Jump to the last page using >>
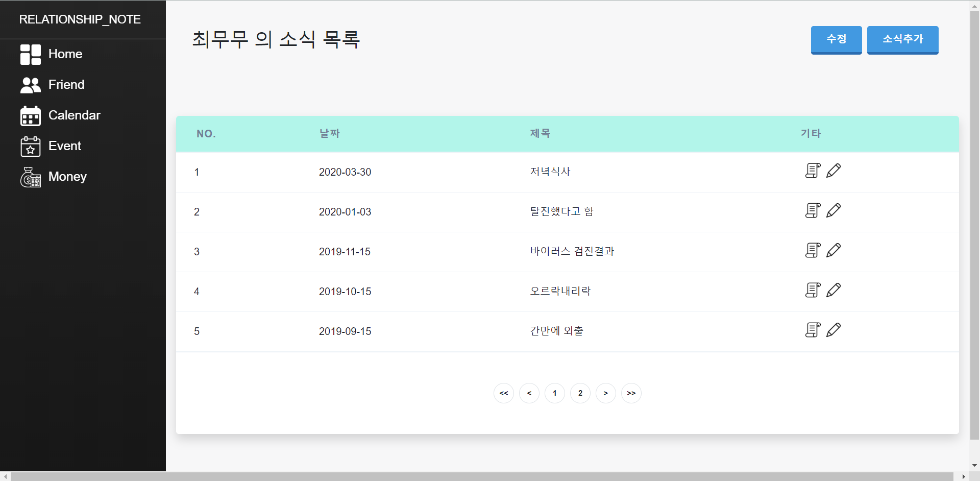This screenshot has height=481, width=980. coord(631,393)
